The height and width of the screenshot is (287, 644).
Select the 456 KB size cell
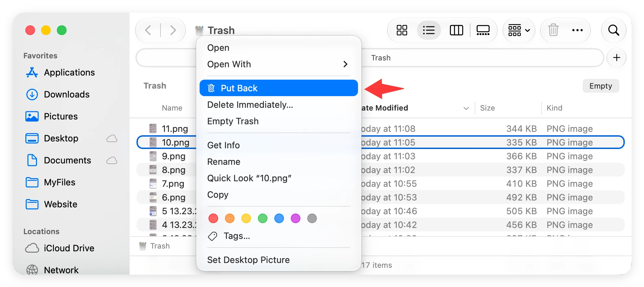click(521, 225)
